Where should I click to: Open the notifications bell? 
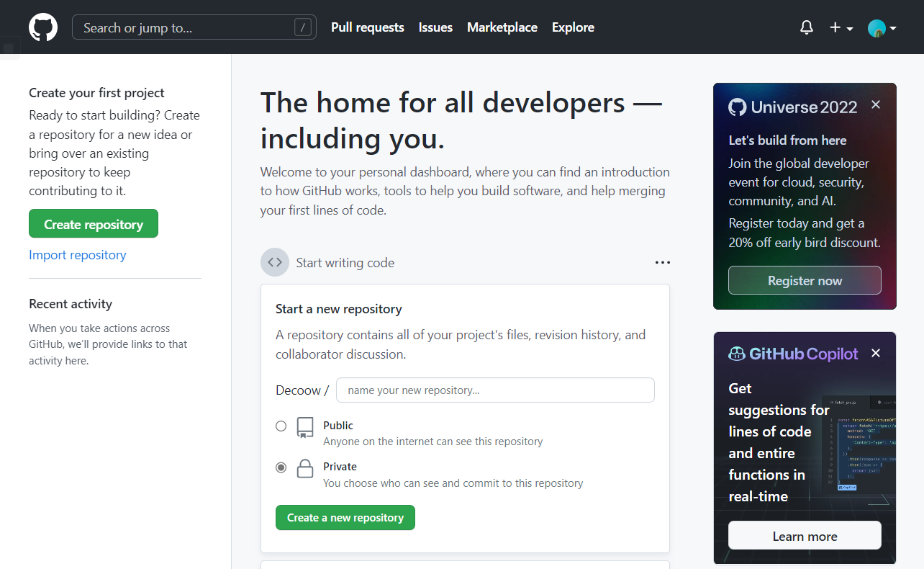coord(807,27)
